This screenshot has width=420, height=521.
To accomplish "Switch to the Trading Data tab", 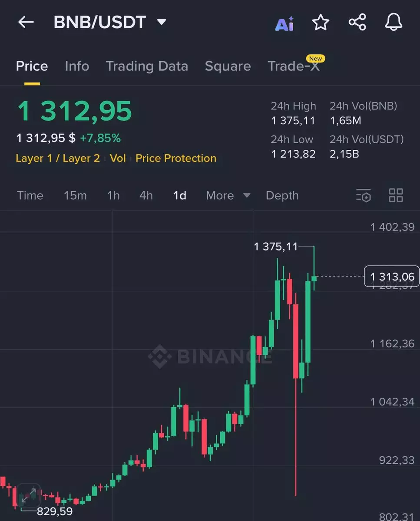I will tap(147, 66).
